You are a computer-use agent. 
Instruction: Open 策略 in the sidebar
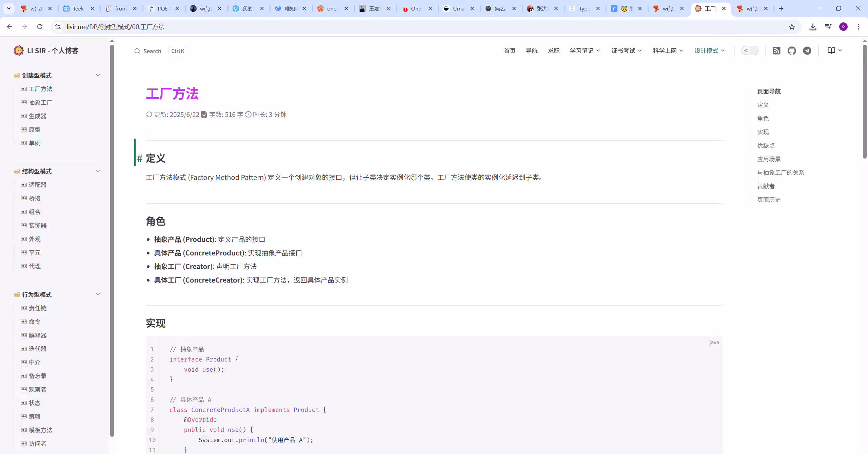click(35, 416)
